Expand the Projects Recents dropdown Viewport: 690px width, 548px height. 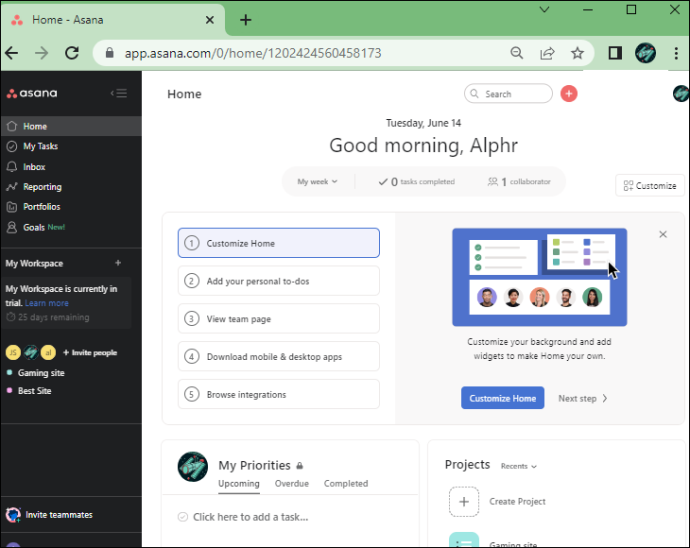(x=519, y=466)
